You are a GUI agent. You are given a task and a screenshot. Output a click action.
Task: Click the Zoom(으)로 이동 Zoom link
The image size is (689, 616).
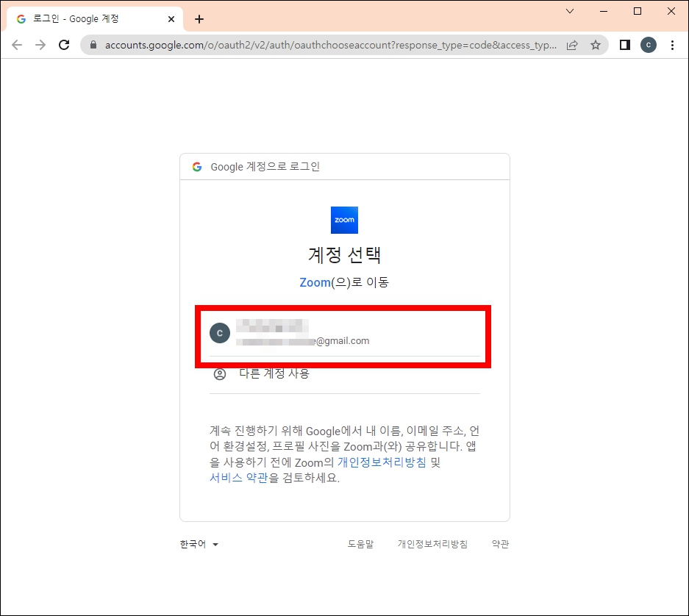pos(315,282)
